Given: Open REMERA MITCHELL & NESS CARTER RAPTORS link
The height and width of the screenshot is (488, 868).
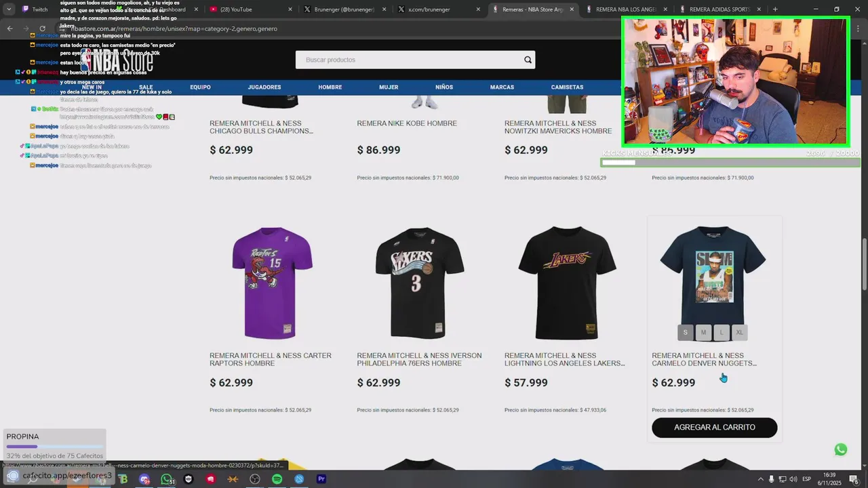Looking at the screenshot, I should (271, 359).
